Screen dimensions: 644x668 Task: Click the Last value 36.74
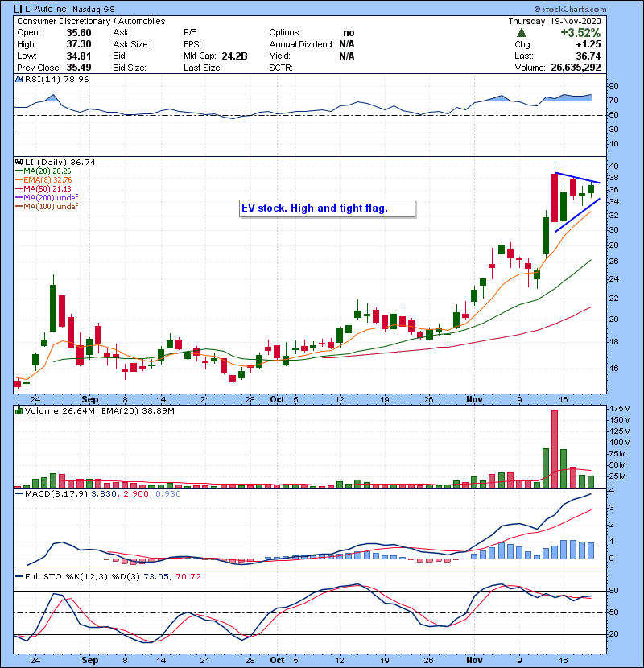(x=588, y=56)
